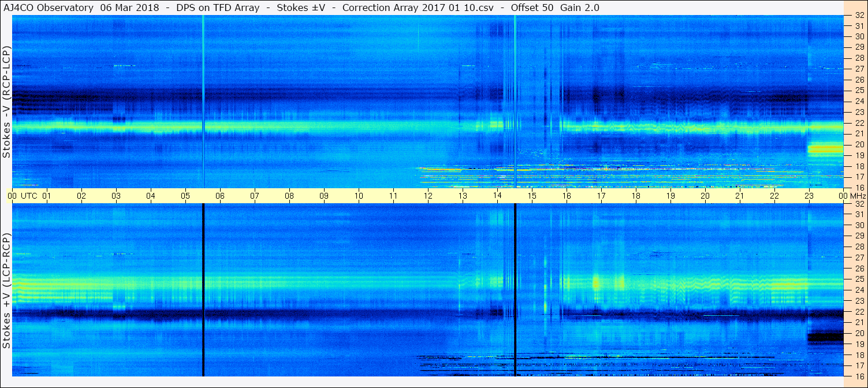Click the 'Offset 50' value in the header
Viewport: 868px width, 388px height.
(x=532, y=8)
